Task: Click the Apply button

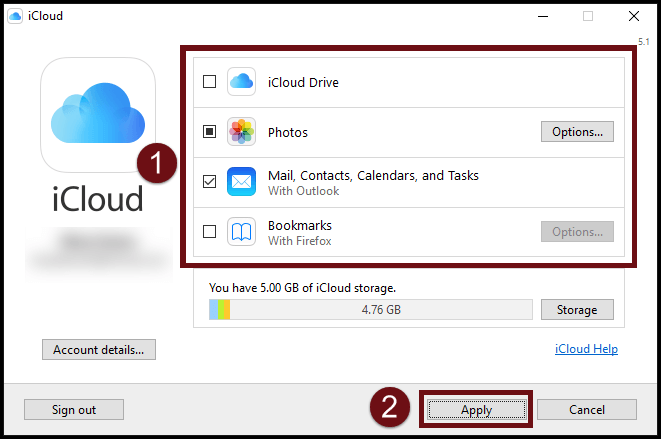Action: click(x=476, y=409)
